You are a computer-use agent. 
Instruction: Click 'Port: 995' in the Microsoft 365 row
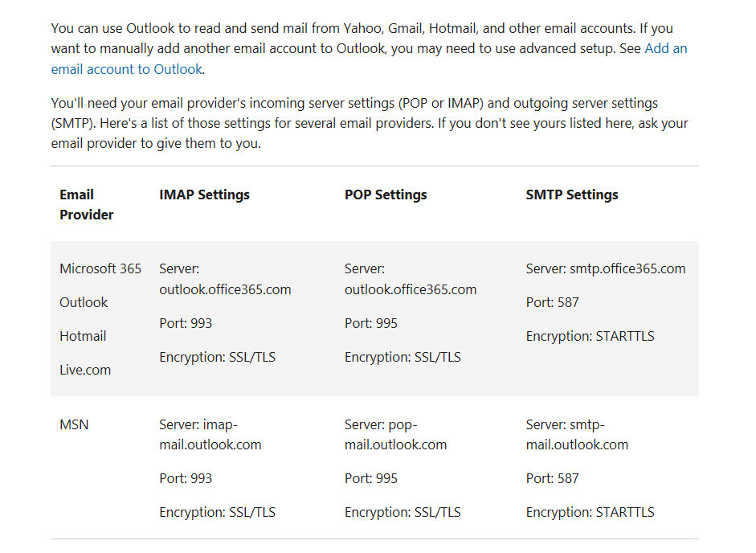point(370,323)
